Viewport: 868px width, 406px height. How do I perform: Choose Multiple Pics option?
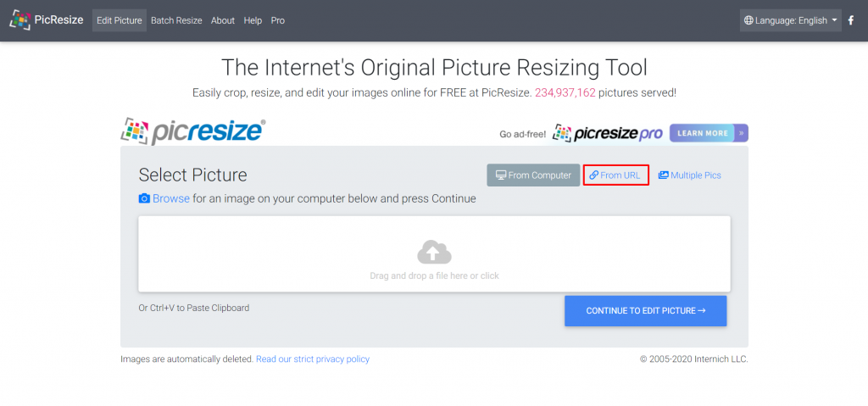point(690,175)
